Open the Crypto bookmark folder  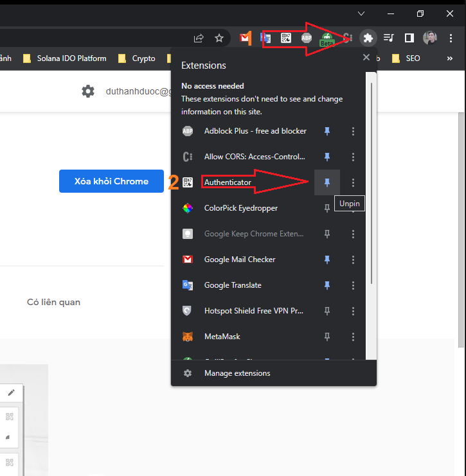137,58
